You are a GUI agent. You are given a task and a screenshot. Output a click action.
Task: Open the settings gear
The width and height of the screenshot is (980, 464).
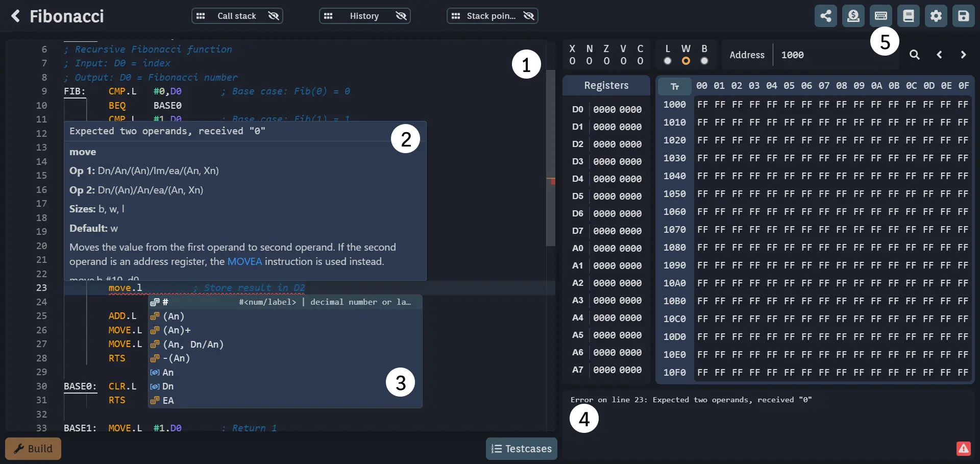pyautogui.click(x=936, y=16)
